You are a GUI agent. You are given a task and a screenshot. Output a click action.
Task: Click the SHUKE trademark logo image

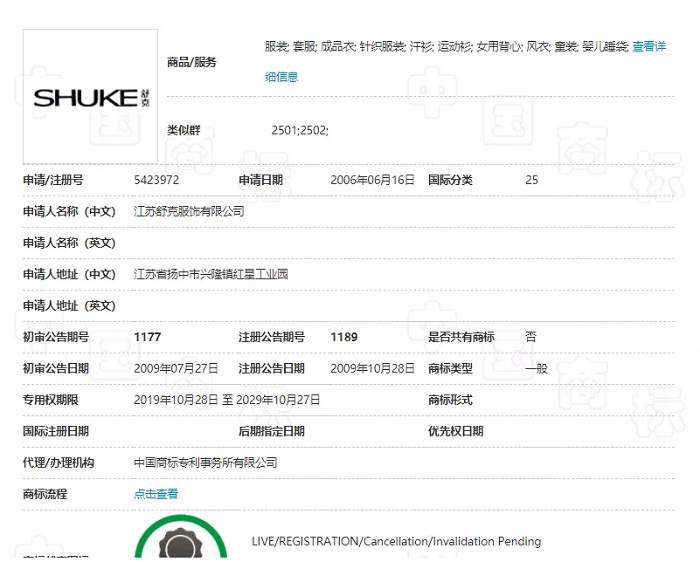pos(91,97)
